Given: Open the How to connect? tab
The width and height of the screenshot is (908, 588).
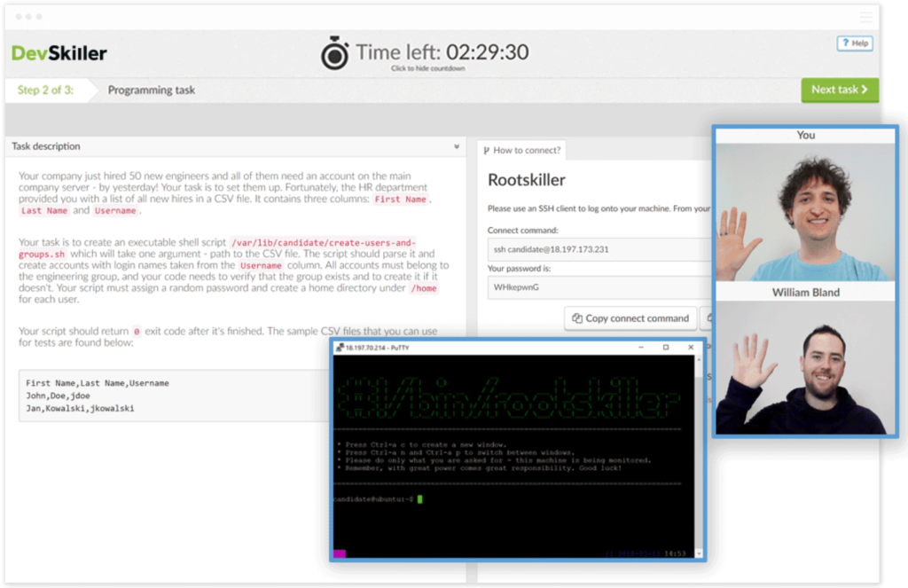Looking at the screenshot, I should click(522, 151).
